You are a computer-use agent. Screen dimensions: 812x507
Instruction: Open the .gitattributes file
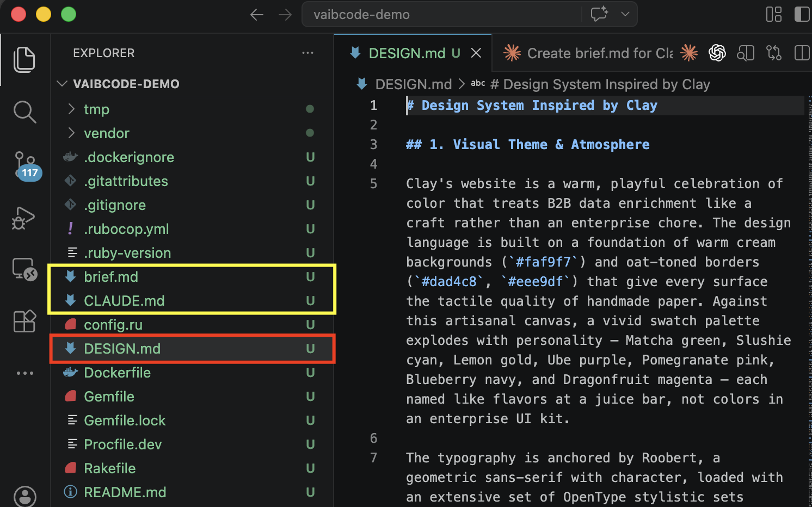pos(192,181)
